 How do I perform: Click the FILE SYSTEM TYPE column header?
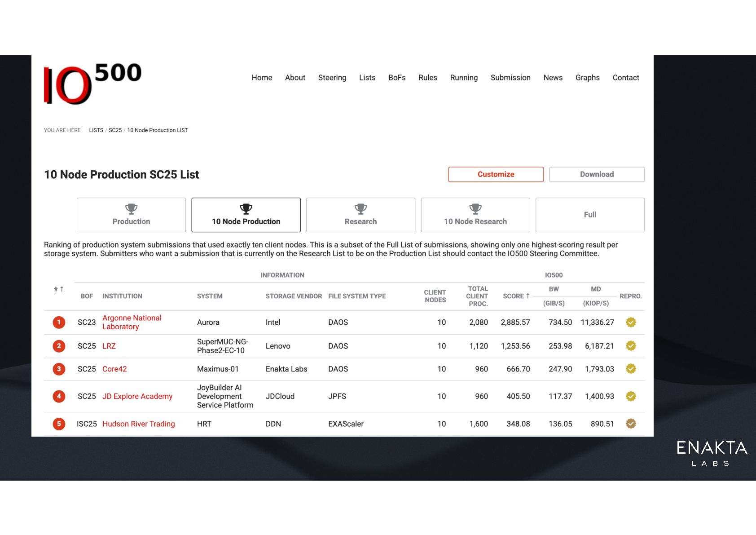tap(357, 296)
